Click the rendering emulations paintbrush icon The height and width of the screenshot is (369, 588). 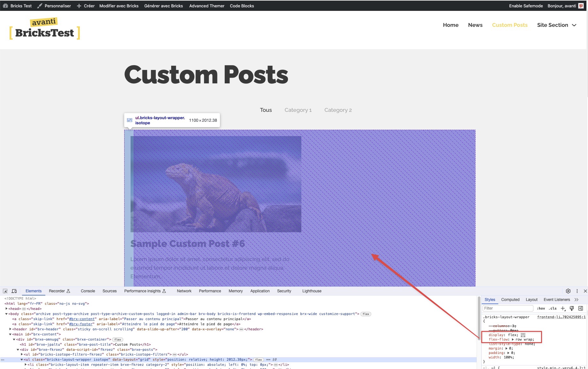[x=572, y=308]
